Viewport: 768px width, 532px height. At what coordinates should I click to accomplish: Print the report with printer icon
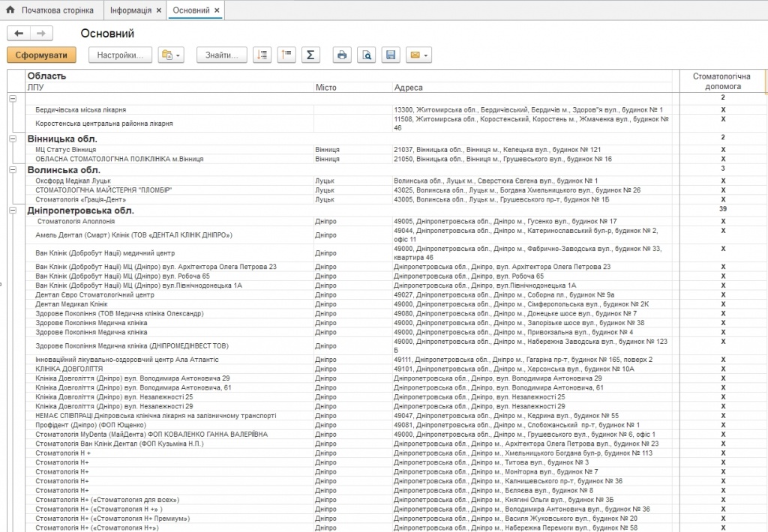[x=342, y=55]
